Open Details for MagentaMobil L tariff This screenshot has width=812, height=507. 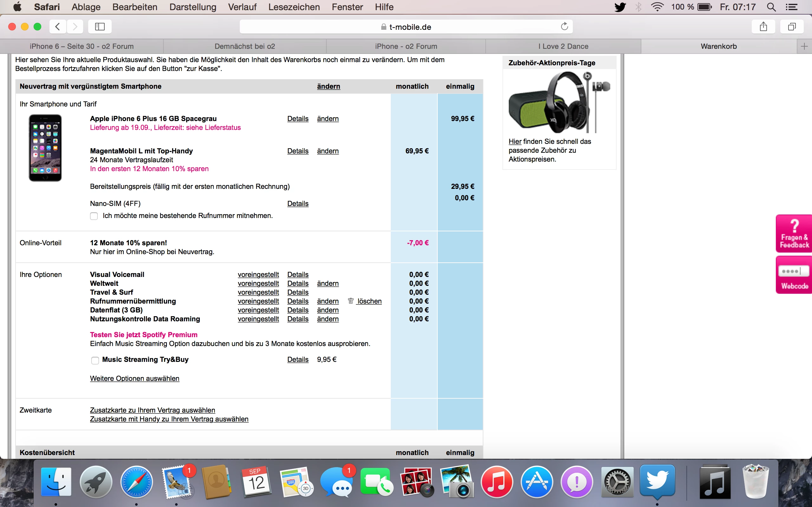tap(298, 151)
